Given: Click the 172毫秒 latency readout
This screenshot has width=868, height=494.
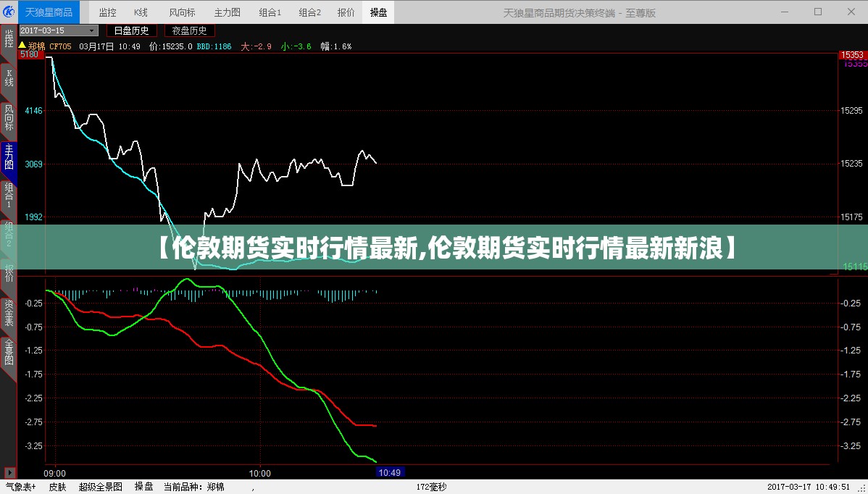Looking at the screenshot, I should tap(431, 487).
